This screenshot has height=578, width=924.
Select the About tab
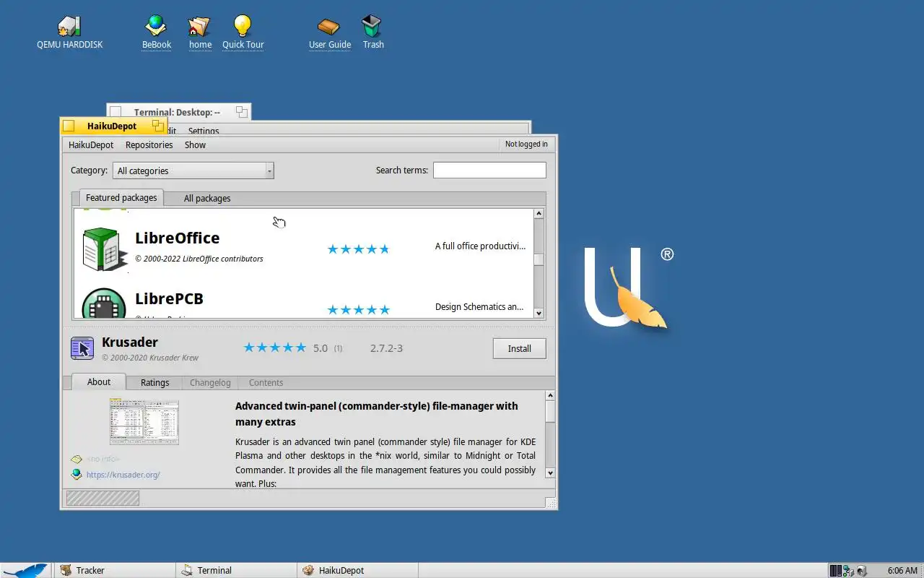click(x=99, y=382)
